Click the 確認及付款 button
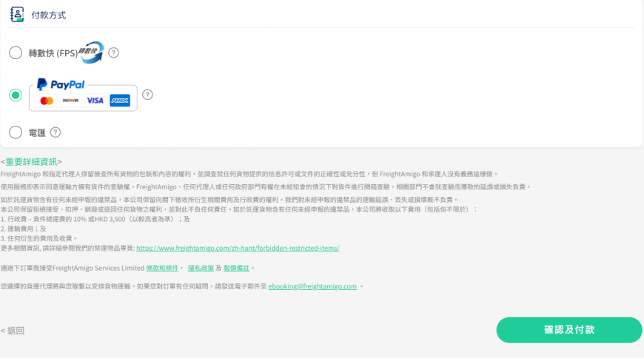This screenshot has height=358, width=644. coord(569,330)
